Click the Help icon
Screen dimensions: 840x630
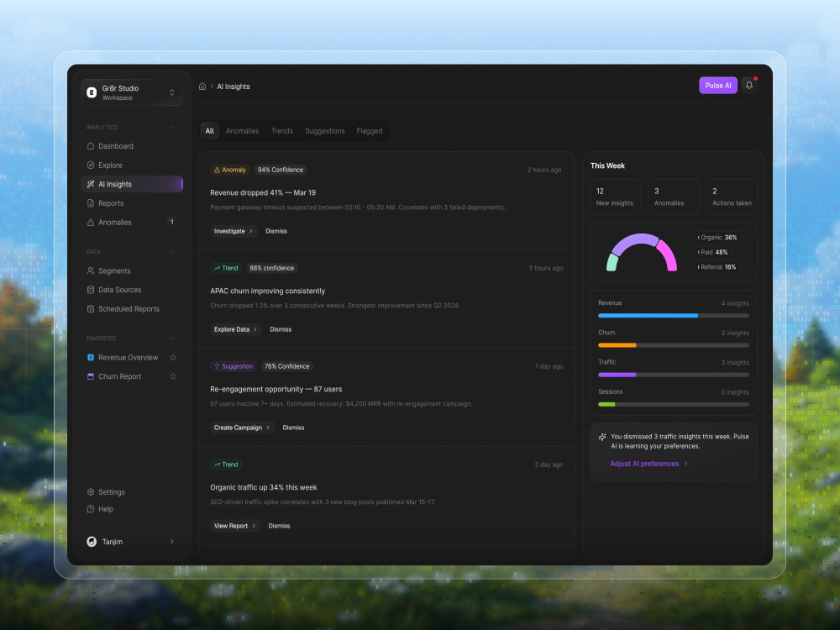[91, 509]
